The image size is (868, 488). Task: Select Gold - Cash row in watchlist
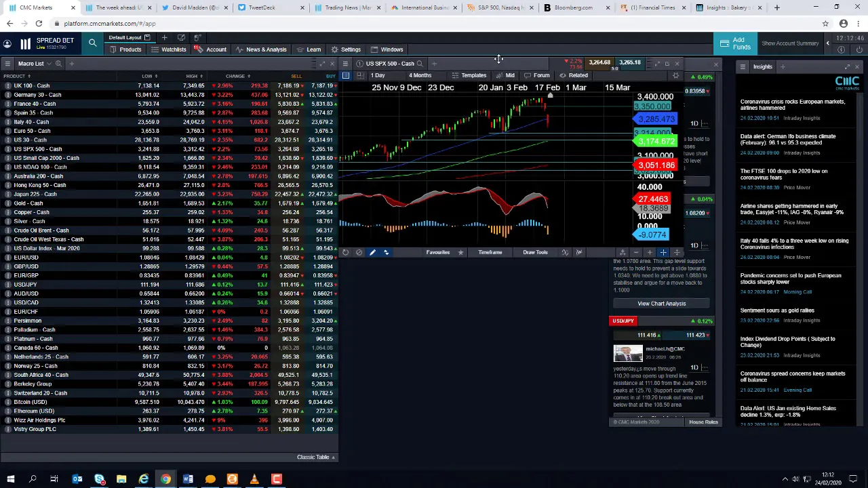point(170,203)
